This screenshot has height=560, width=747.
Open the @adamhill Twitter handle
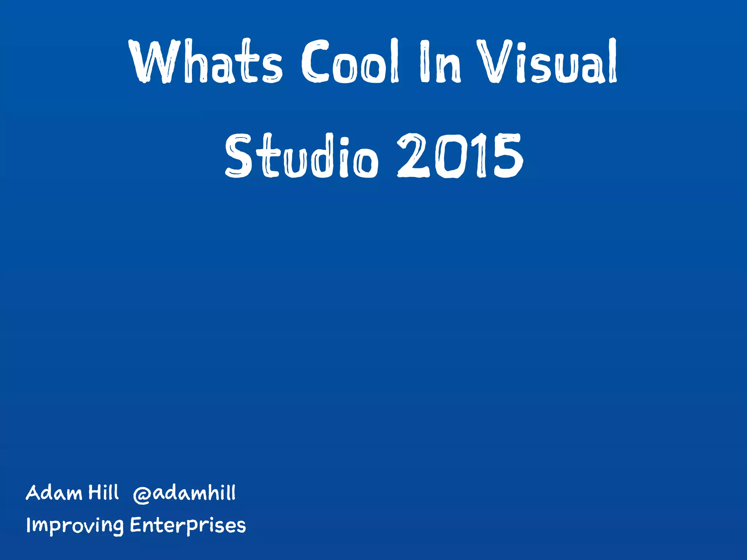coord(185,493)
